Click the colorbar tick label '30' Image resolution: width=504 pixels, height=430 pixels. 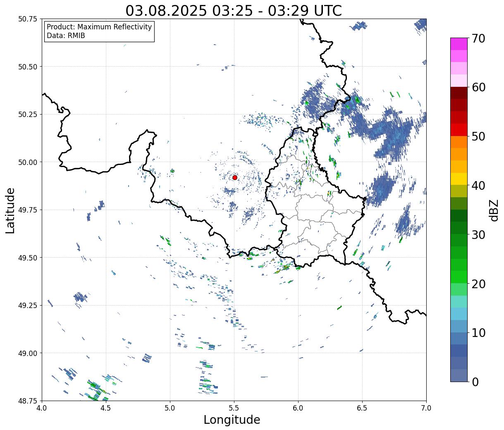(x=479, y=234)
